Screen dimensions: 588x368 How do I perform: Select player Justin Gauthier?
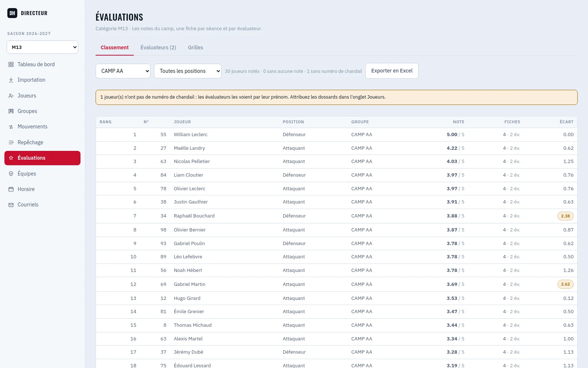[x=191, y=202]
